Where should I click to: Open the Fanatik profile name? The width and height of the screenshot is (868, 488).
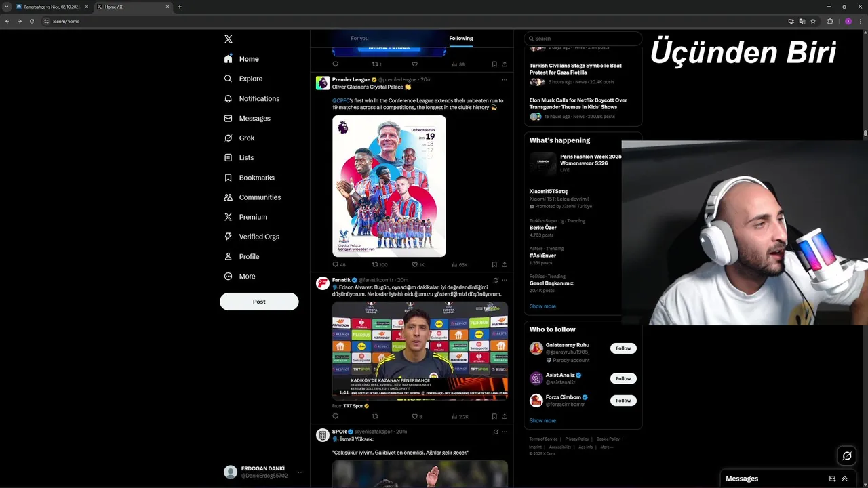(x=341, y=280)
